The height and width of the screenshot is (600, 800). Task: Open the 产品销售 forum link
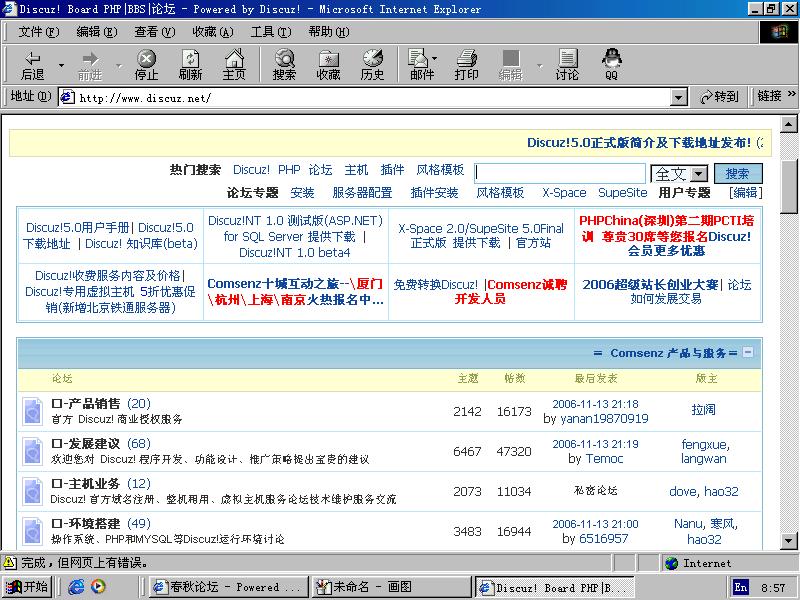pos(86,404)
